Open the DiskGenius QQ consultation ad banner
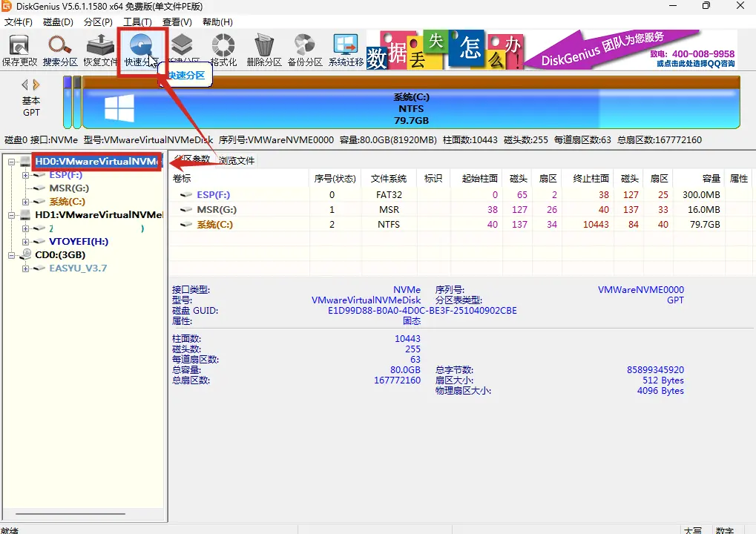Screen dimensions: 756x534 pyautogui.click(x=552, y=50)
